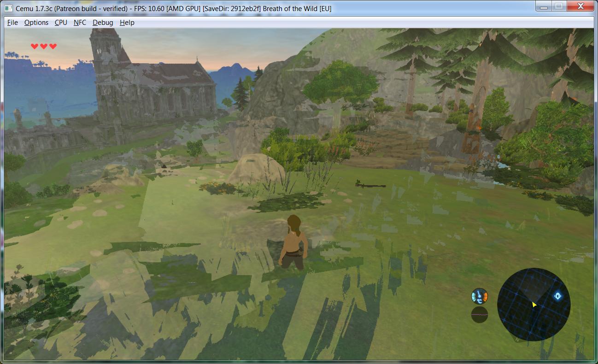
Task: Open the Options menu
Action: [36, 23]
